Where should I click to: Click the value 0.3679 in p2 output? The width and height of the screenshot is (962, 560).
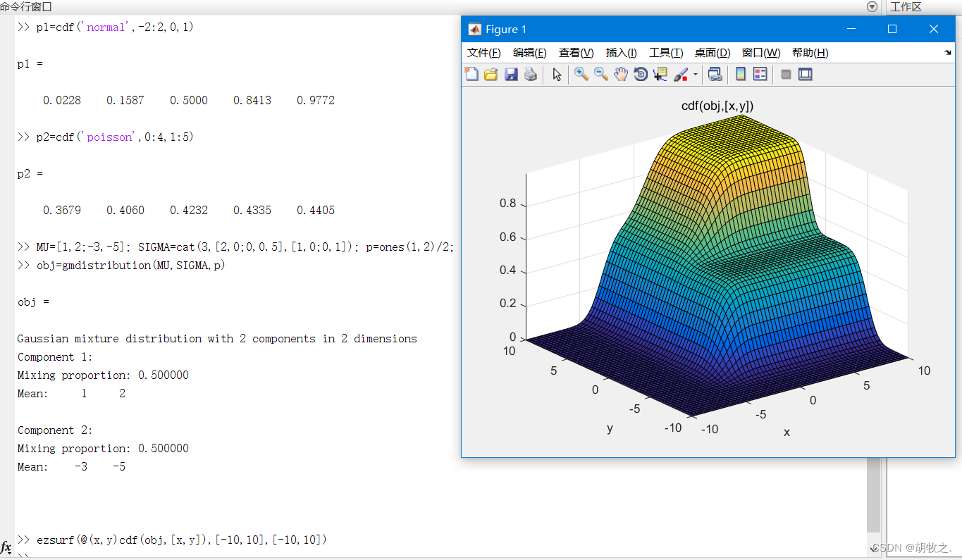(x=62, y=211)
